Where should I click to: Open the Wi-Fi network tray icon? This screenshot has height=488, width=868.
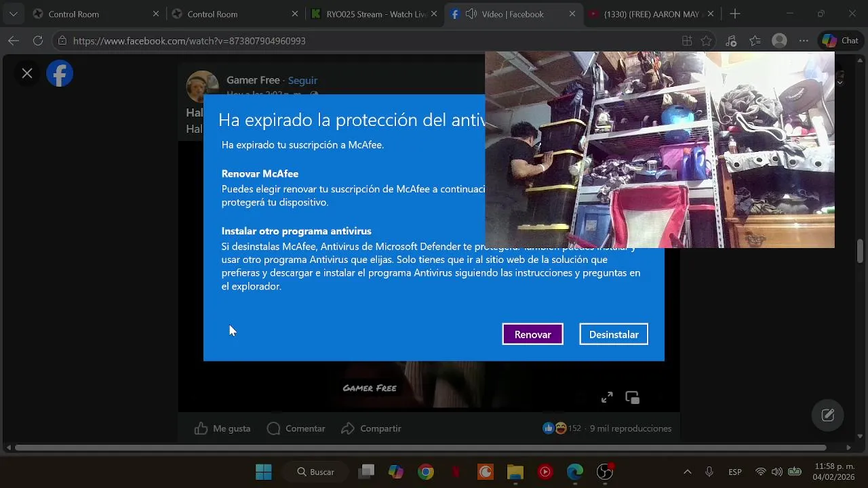point(761,472)
